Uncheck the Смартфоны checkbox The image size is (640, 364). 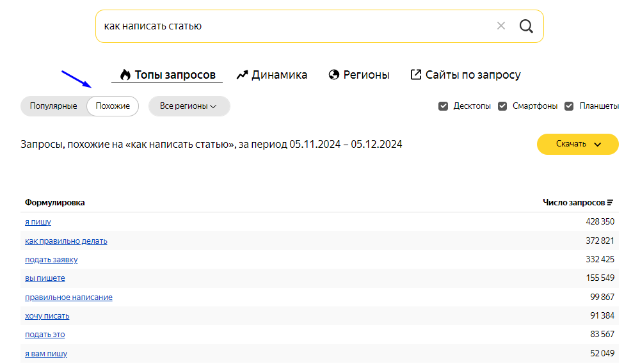pos(502,106)
